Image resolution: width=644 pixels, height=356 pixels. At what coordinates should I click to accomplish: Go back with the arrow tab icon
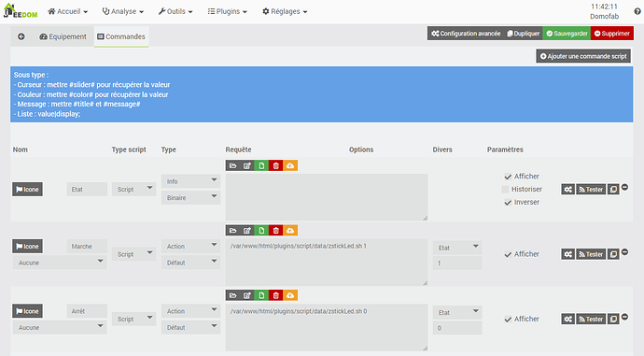pos(21,36)
